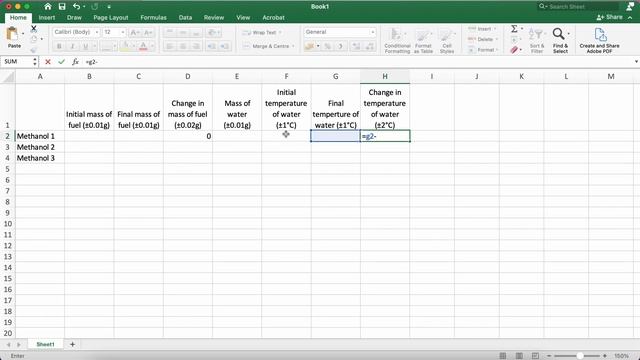Viewport: 640px width, 360px height.
Task: Cancel the formula entry with the red X
Action: point(48,62)
